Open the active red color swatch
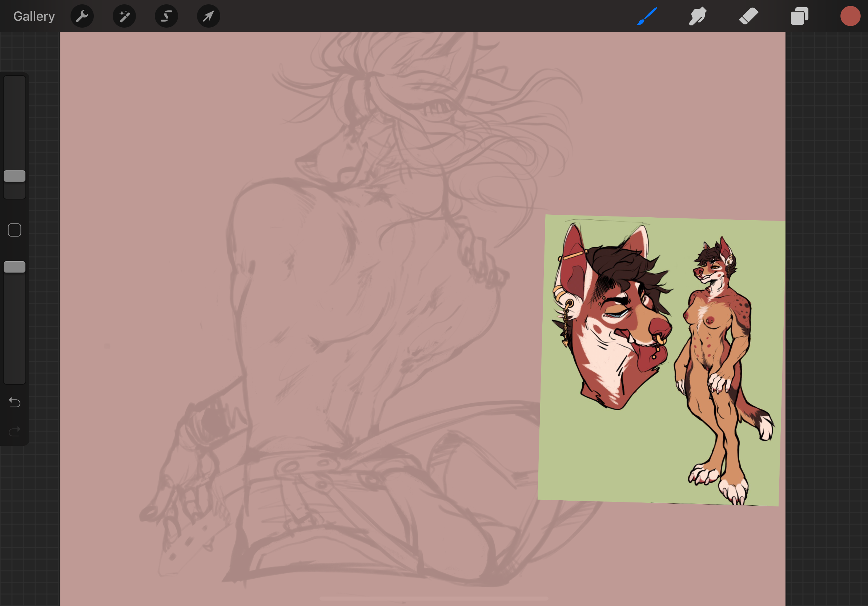The image size is (868, 606). [850, 16]
